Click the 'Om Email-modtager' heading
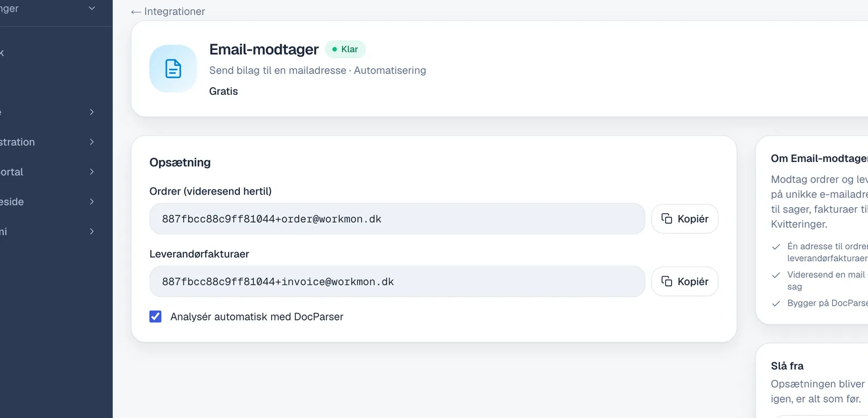 (819, 158)
